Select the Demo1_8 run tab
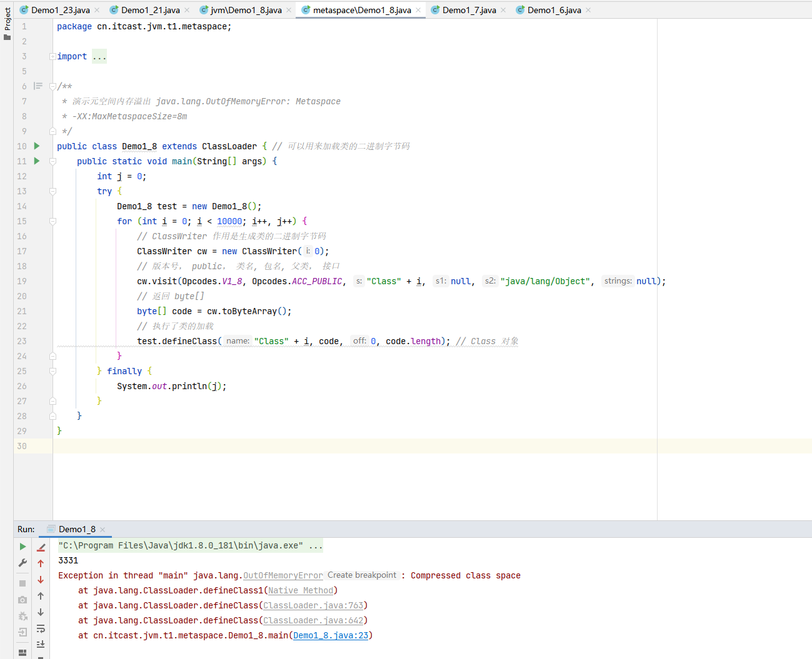The height and width of the screenshot is (659, 812). (77, 529)
